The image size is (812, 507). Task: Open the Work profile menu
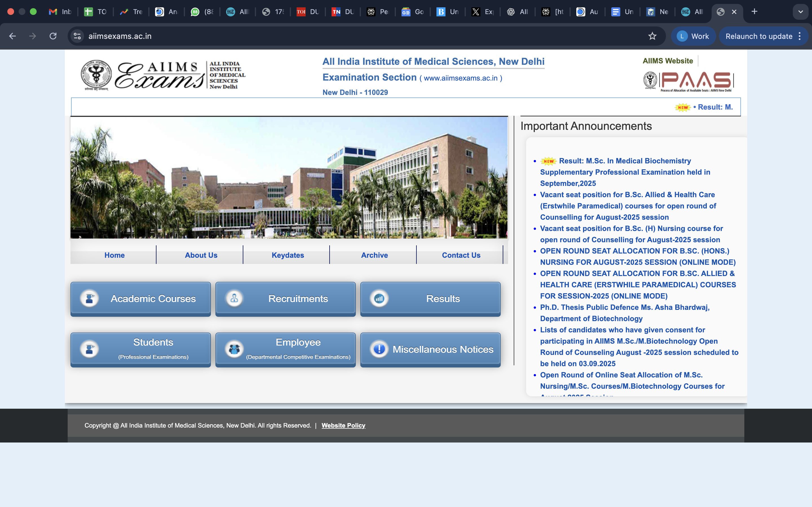click(x=693, y=36)
